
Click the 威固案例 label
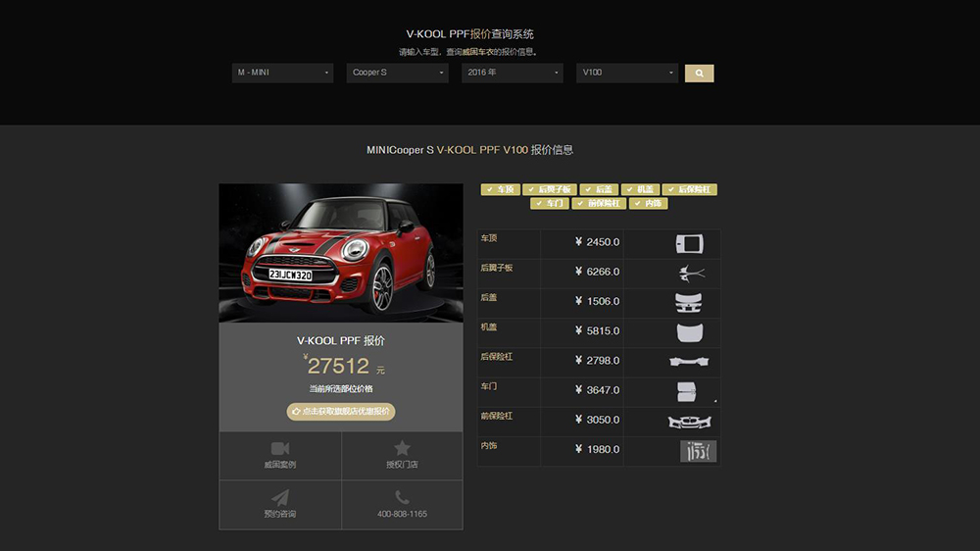[280, 465]
